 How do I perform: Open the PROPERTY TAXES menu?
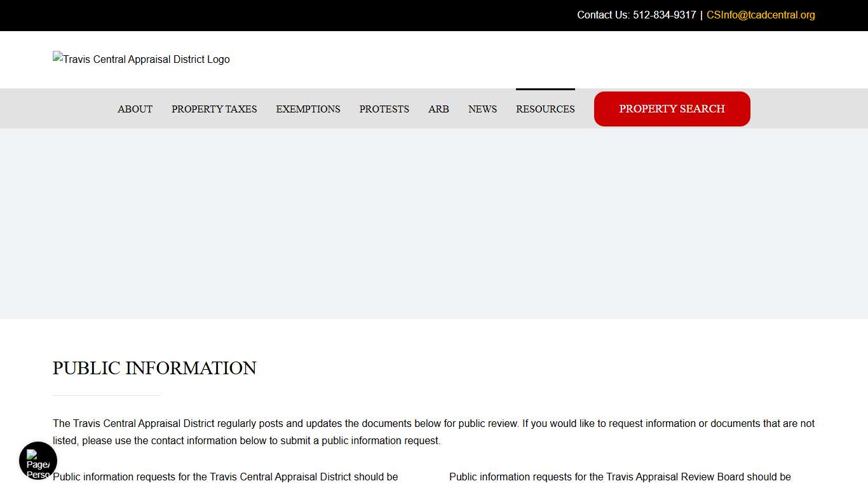214,109
